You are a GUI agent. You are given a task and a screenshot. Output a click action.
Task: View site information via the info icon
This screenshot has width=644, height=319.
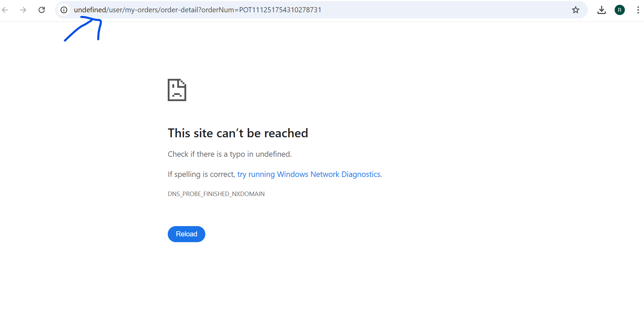point(64,10)
